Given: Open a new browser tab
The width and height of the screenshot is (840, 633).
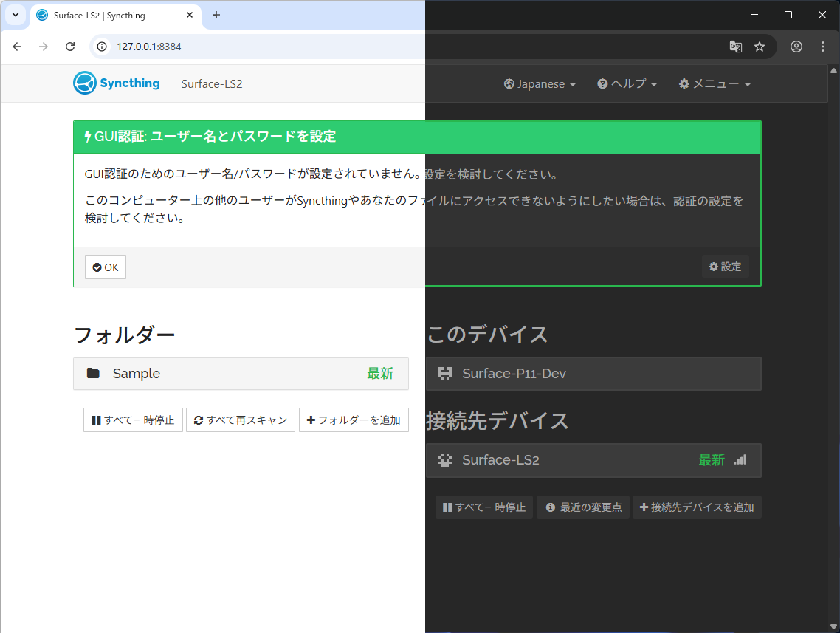Looking at the screenshot, I should 216,15.
